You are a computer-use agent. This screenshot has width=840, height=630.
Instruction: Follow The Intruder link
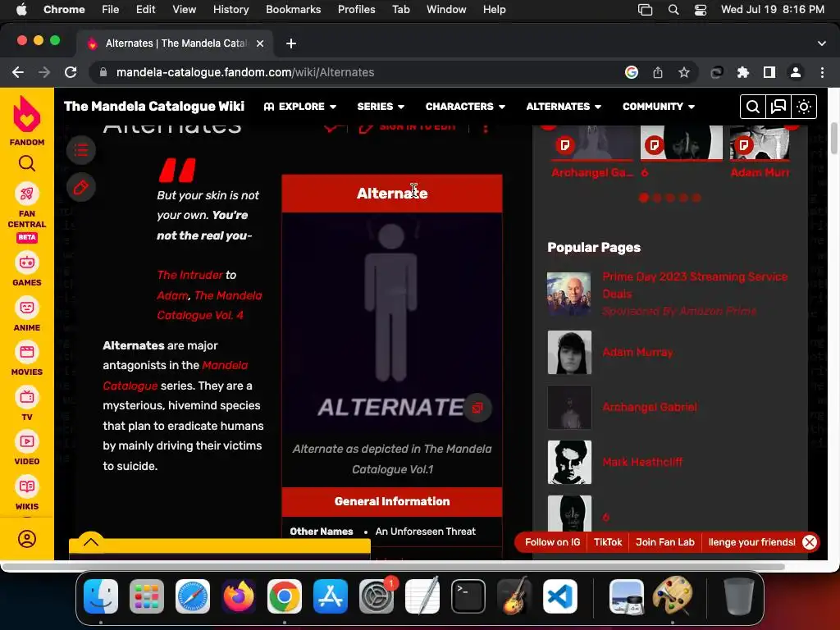click(x=189, y=275)
